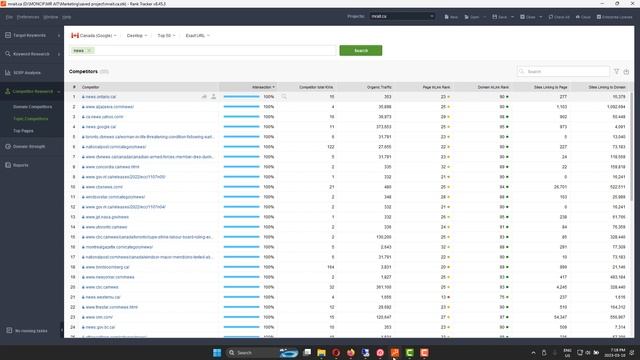Open the table filter funnel icon
Screen dimensions: 640x360
pos(617,71)
